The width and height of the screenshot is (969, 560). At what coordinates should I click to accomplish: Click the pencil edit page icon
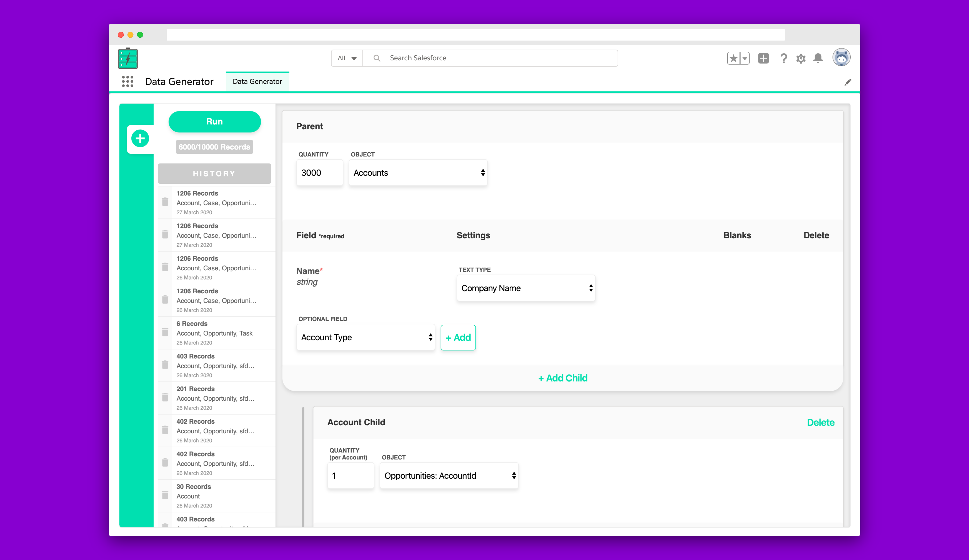pyautogui.click(x=848, y=82)
